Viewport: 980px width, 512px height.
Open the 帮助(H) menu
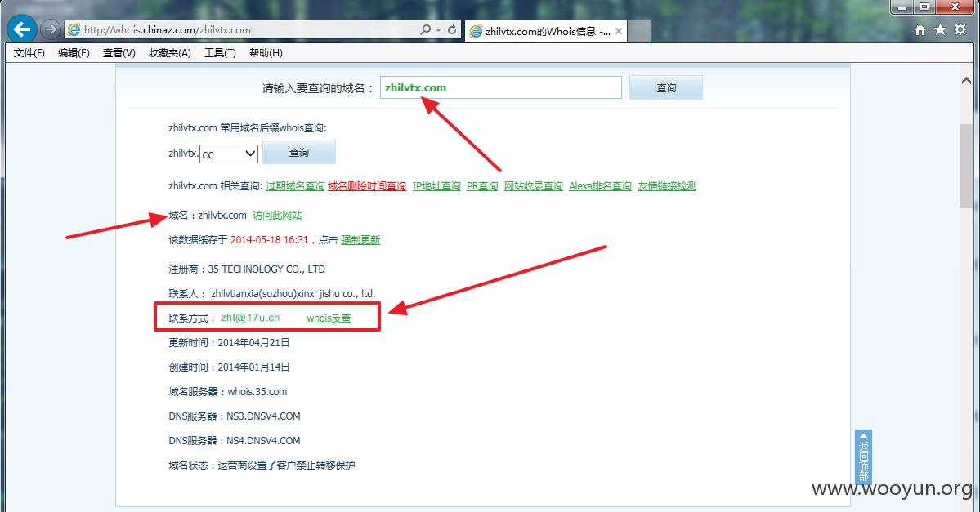(x=266, y=53)
